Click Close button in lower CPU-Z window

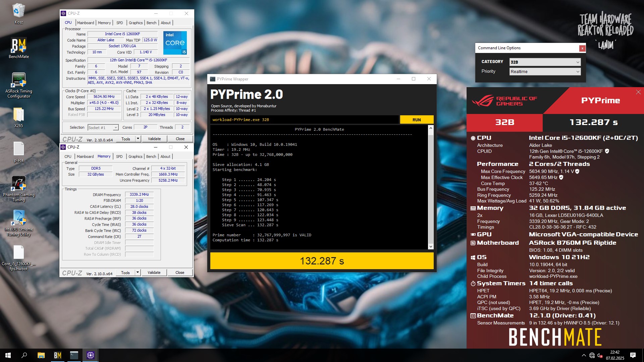pyautogui.click(x=180, y=273)
